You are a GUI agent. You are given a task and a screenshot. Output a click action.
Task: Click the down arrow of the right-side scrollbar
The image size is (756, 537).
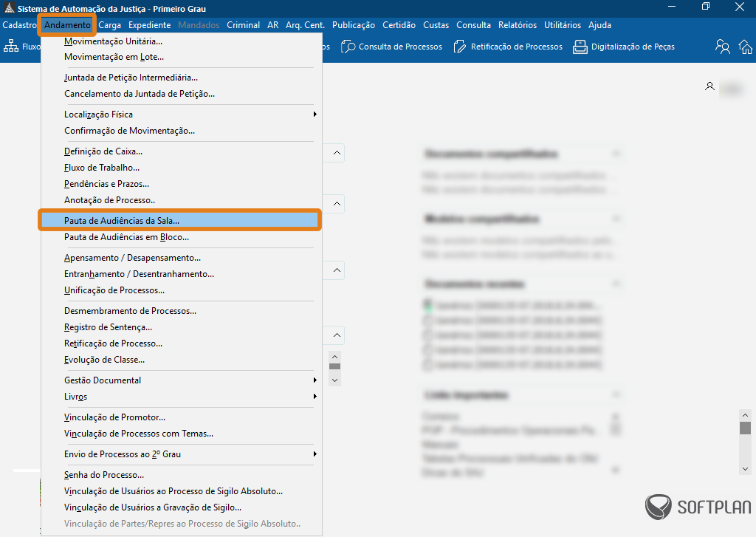(746, 469)
